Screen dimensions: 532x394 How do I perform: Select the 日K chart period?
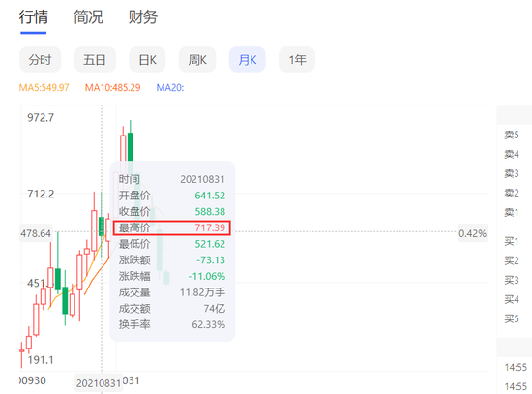pyautogui.click(x=147, y=60)
